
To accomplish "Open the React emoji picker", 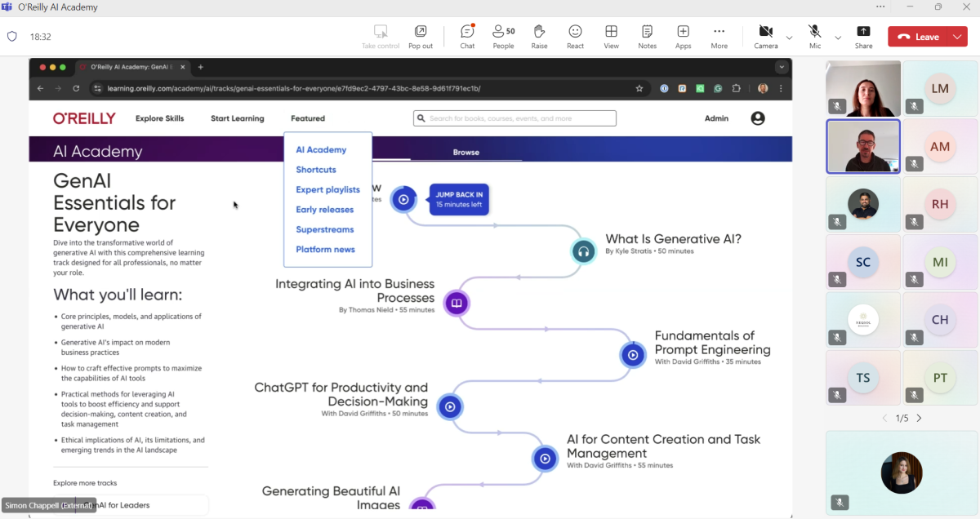I will pyautogui.click(x=575, y=36).
